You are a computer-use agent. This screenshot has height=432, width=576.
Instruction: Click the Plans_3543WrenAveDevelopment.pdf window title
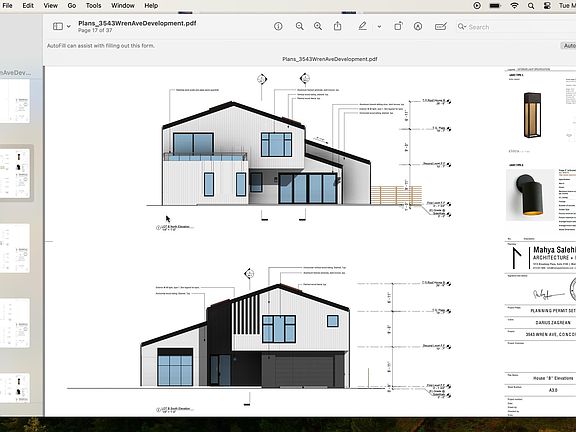(137, 23)
